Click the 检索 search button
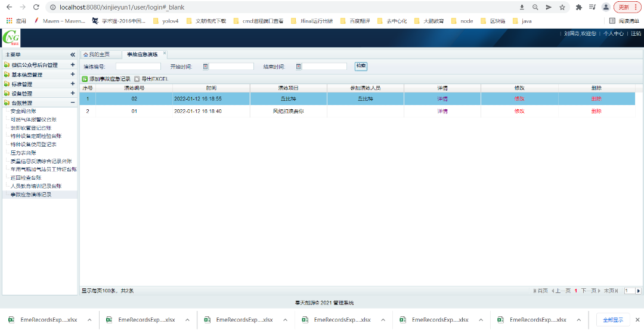The image size is (644, 330). coord(361,66)
